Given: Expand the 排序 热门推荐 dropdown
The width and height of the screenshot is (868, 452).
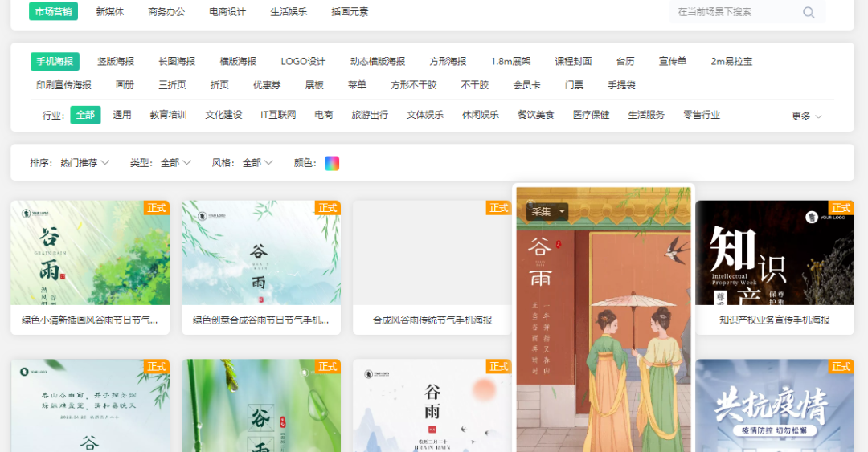Looking at the screenshot, I should (x=84, y=163).
